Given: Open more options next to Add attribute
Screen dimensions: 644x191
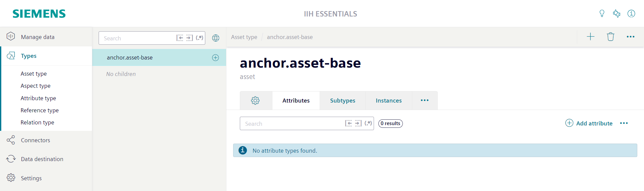Looking at the screenshot, I should 624,123.
